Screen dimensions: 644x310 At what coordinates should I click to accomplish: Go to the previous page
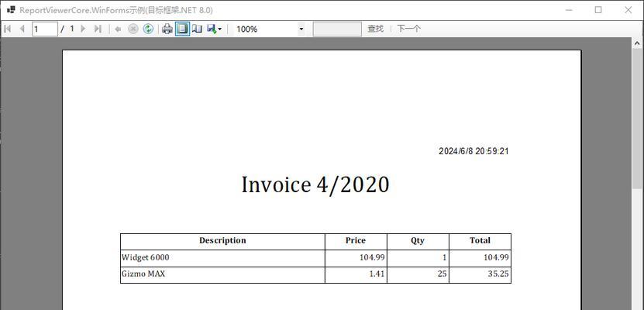(22, 29)
